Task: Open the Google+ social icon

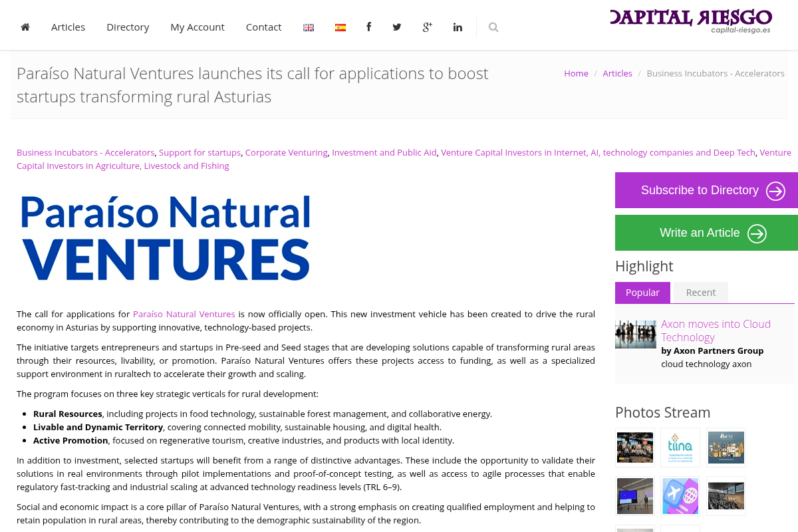Action: [427, 27]
